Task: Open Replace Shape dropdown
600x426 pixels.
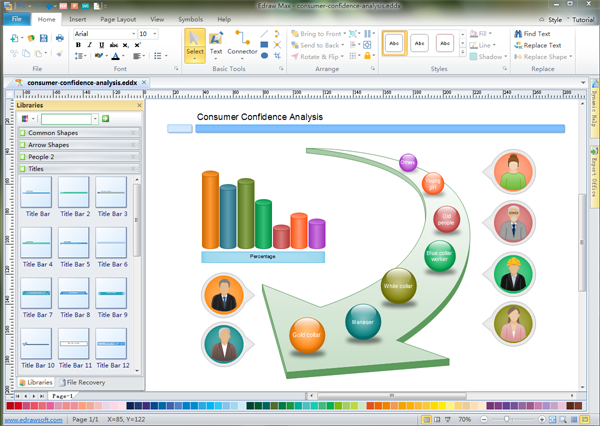Action: tap(543, 57)
